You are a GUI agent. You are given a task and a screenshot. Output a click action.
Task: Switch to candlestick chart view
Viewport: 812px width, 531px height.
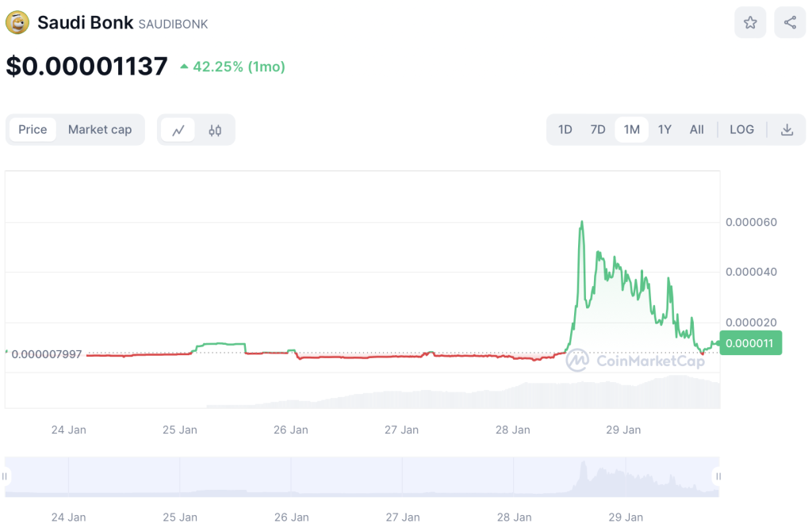click(215, 130)
